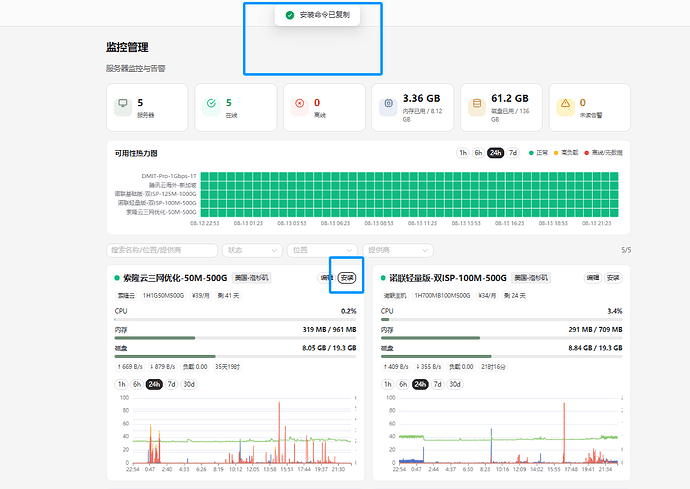Click edit button on 50M-500G server card
The height and width of the screenshot is (489, 690).
pyautogui.click(x=326, y=278)
